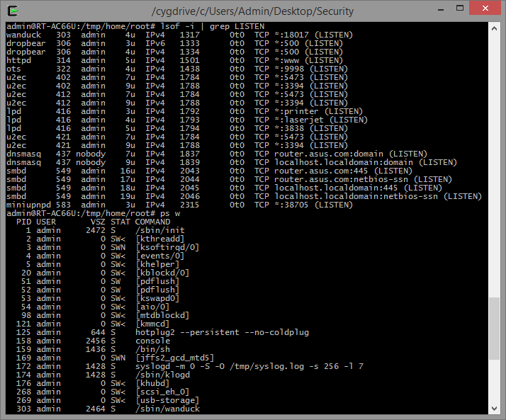Click the /sbin/klogd process row
This screenshot has height=420, width=506.
tap(103, 375)
